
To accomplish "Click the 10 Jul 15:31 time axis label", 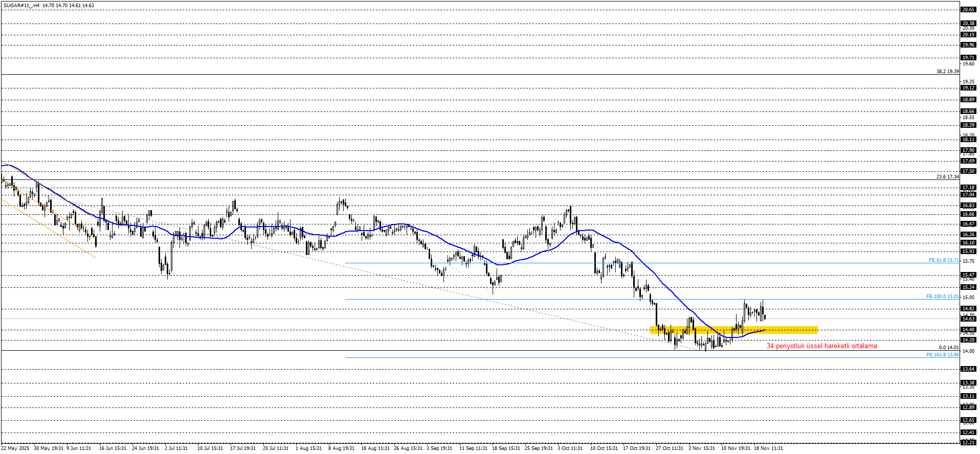I will (210, 448).
